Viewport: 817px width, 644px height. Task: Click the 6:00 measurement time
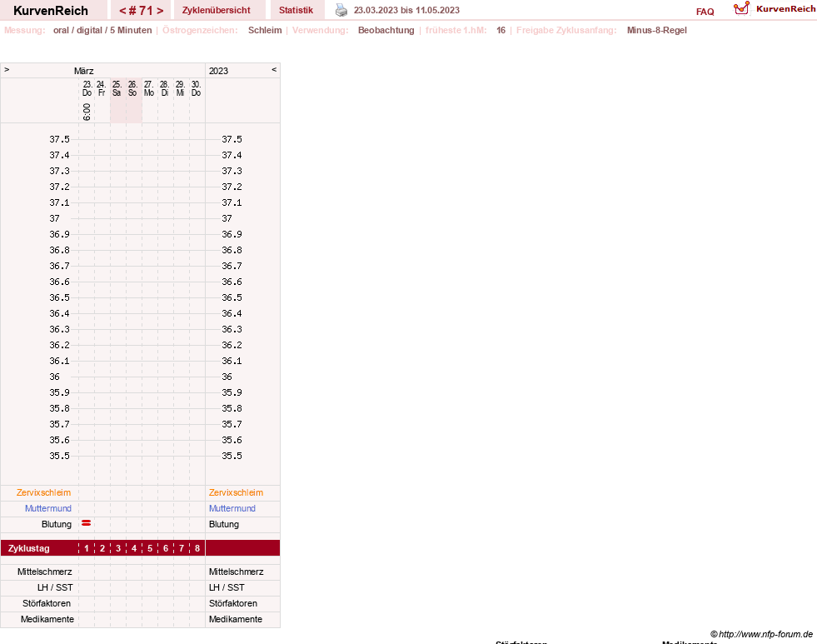[87, 112]
